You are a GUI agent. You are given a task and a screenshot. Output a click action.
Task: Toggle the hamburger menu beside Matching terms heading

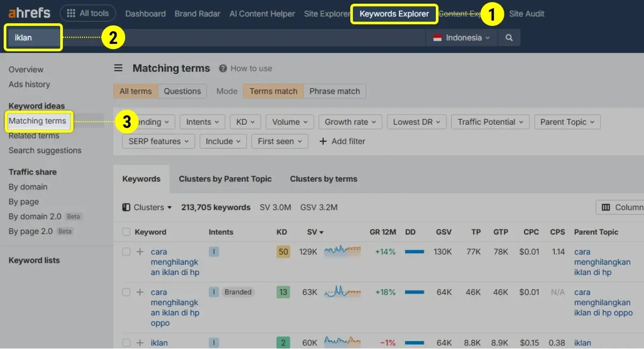click(119, 68)
